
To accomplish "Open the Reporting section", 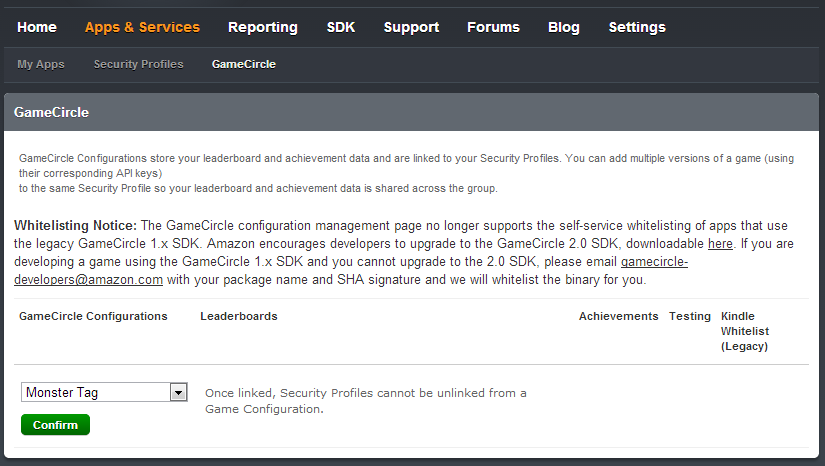I will pyautogui.click(x=263, y=27).
